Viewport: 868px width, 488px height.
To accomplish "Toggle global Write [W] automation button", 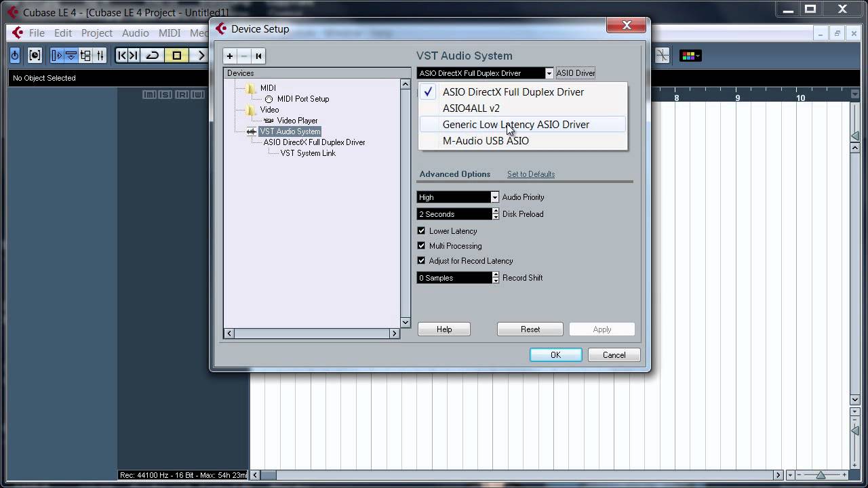I will click(x=197, y=95).
